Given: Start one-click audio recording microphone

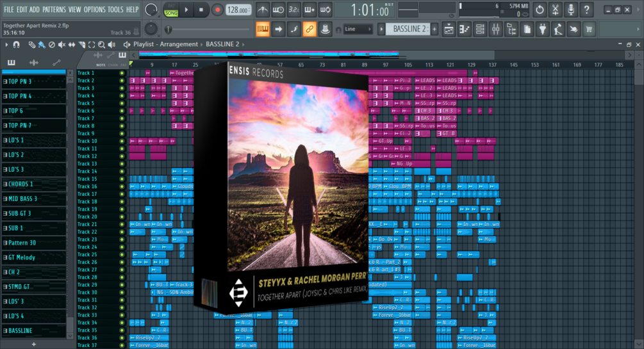Looking at the screenshot, I should pyautogui.click(x=571, y=10).
